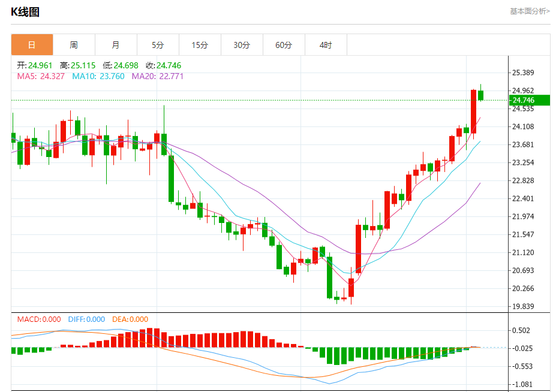Click the tall red candlestick near 24.962
The height and width of the screenshot is (392, 556).
[x=473, y=111]
